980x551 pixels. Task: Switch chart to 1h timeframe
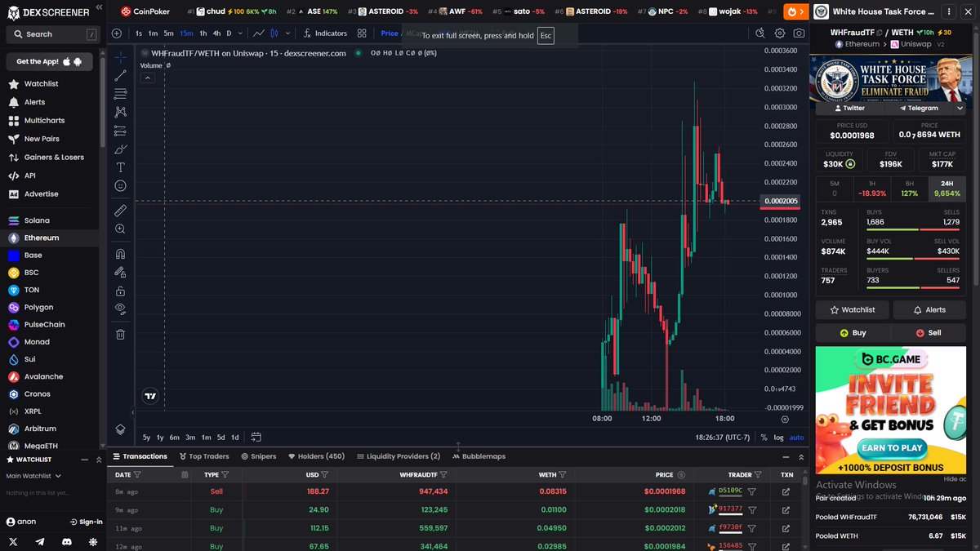[203, 33]
